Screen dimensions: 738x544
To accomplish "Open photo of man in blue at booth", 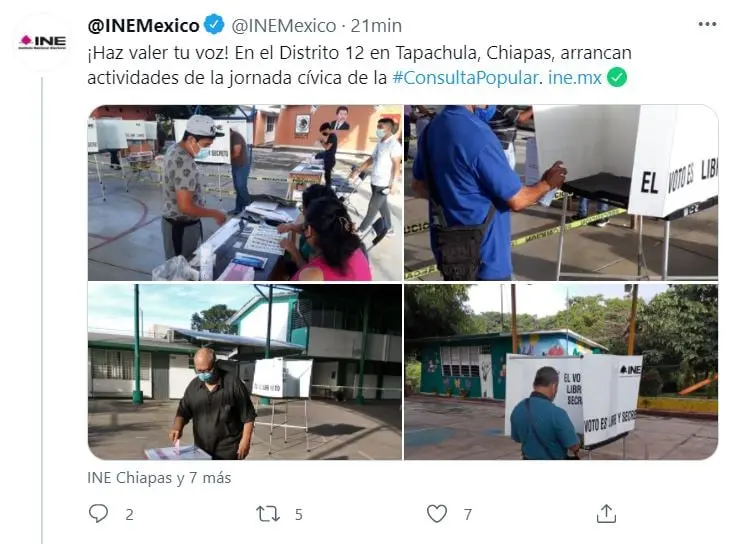I will 561,193.
